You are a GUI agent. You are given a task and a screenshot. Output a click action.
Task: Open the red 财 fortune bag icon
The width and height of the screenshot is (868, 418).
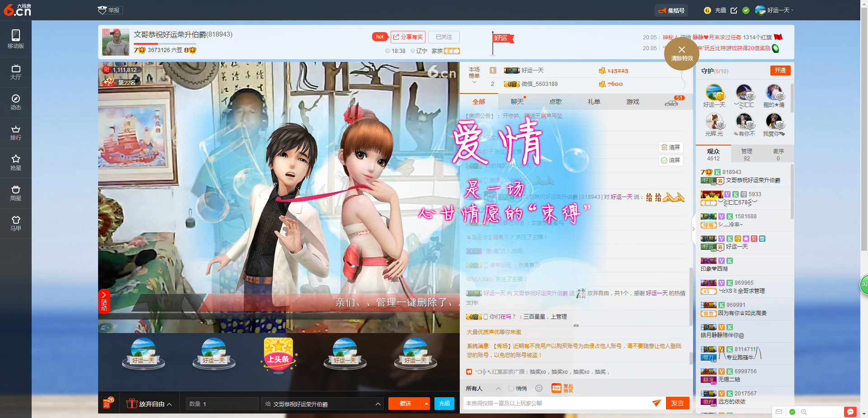[x=108, y=403]
